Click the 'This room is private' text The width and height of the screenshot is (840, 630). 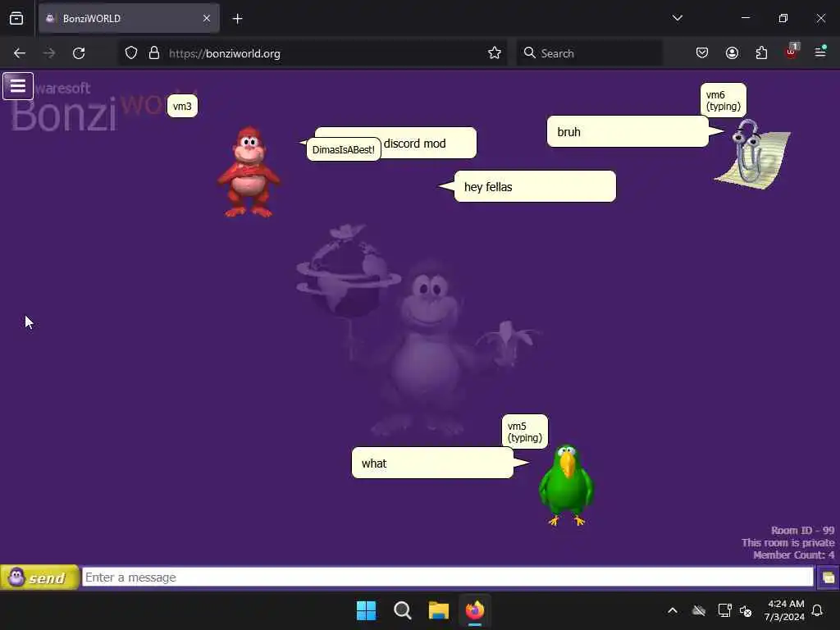[788, 543]
